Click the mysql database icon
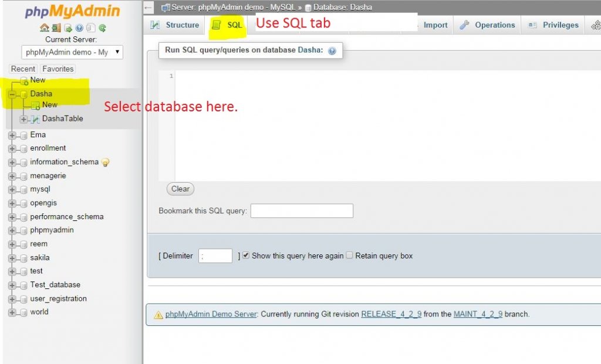This screenshot has height=364, width=601. point(23,189)
